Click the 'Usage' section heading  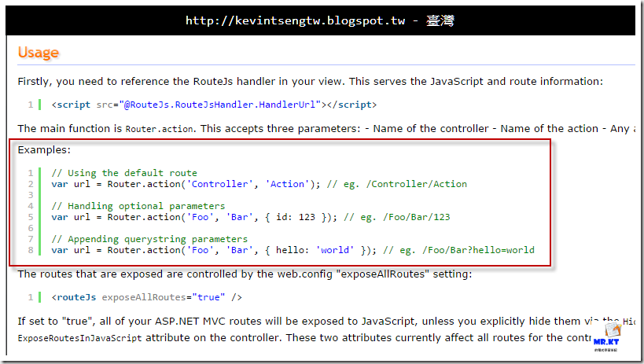click(39, 53)
